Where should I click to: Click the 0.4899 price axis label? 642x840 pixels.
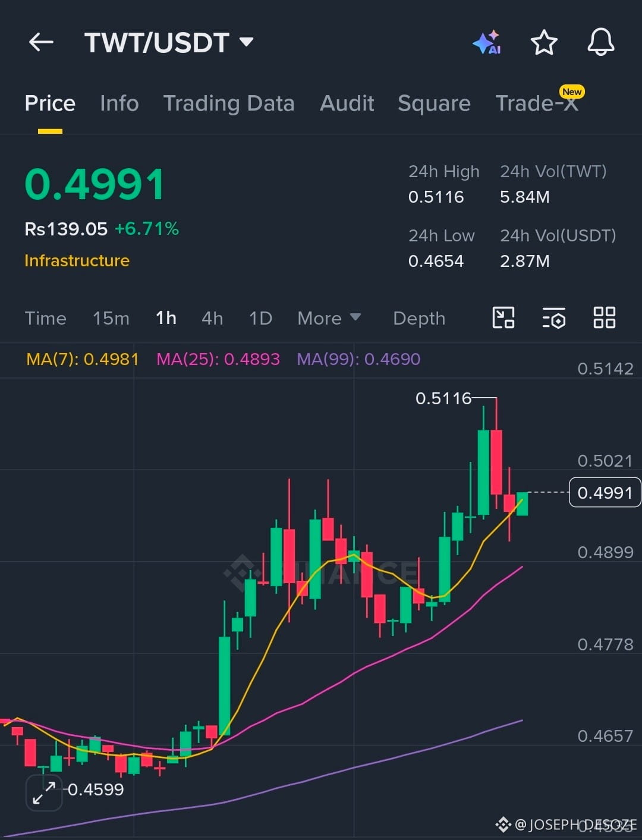605,552
